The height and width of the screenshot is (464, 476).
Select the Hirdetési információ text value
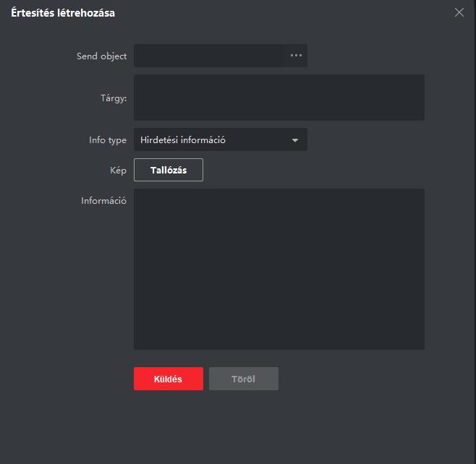(183, 139)
